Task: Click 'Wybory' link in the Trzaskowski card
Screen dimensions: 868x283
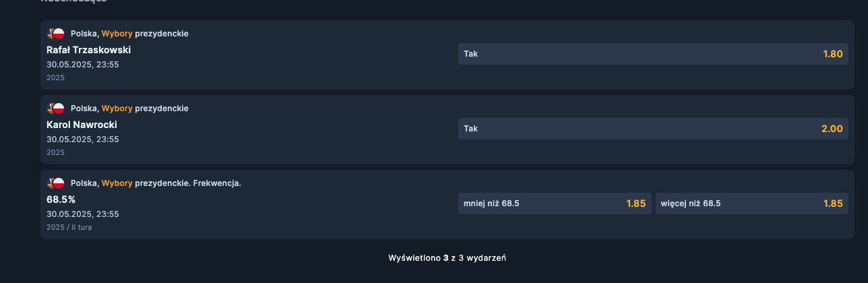Action: [x=117, y=33]
